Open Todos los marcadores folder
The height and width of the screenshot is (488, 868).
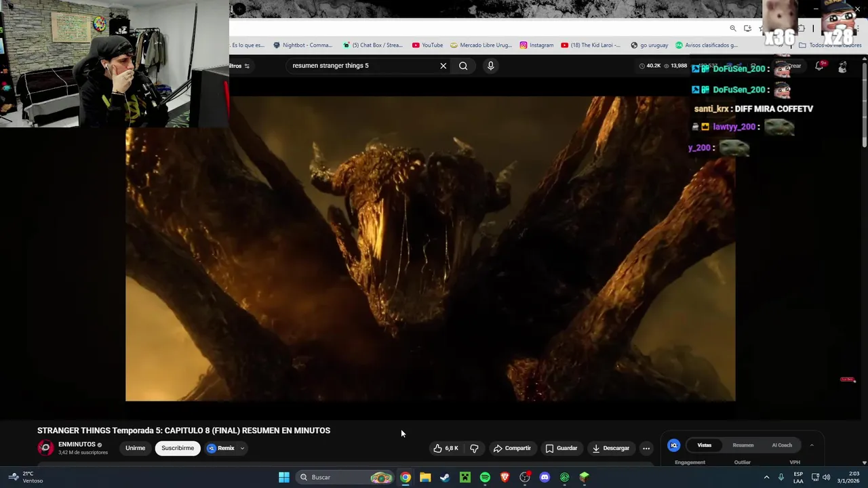click(829, 45)
